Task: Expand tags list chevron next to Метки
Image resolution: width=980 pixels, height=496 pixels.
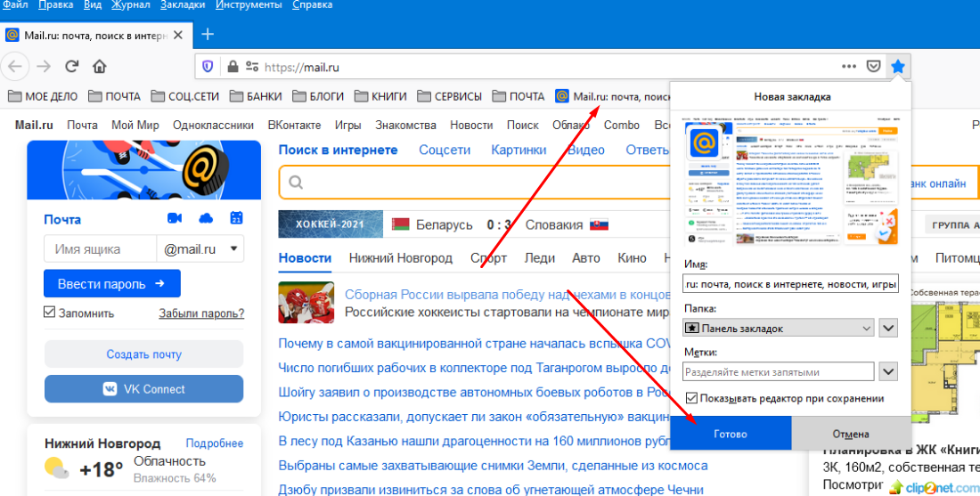Action: pos(888,371)
